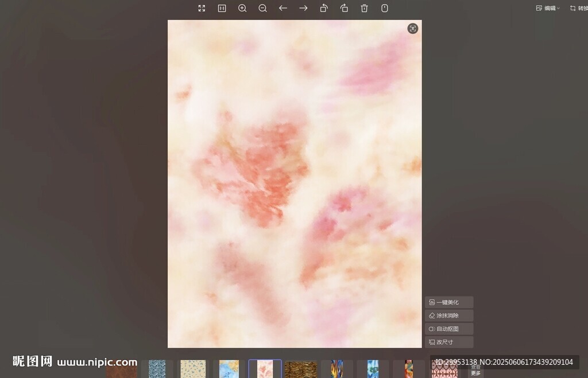
Task: Select the blue-orange abstract thumbnail
Action: click(336, 369)
